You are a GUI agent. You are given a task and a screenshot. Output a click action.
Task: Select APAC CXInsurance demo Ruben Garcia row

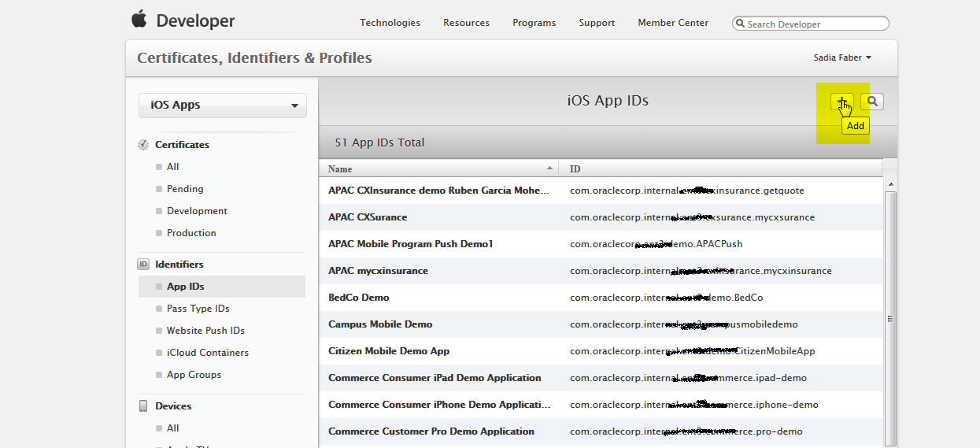[x=601, y=191]
